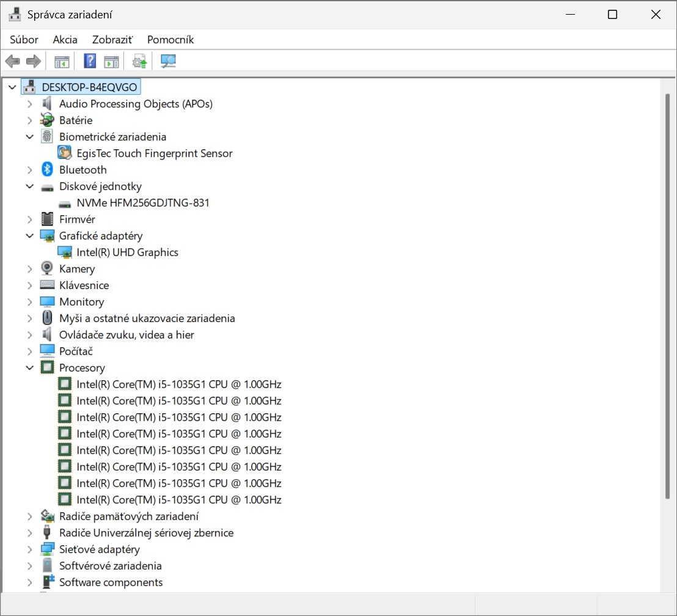Click the USB plug icon for sériovej zbernice

point(47,532)
